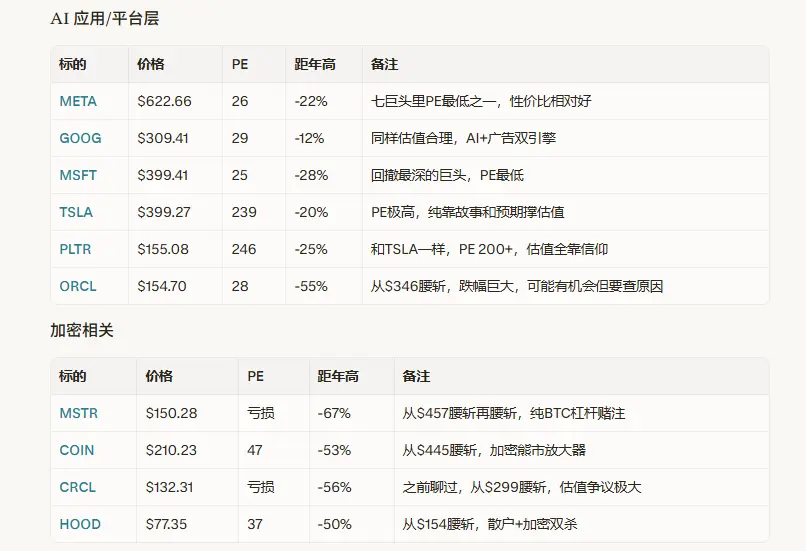Image resolution: width=806 pixels, height=551 pixels.
Task: Click ORCL price $154.70
Action: [162, 286]
